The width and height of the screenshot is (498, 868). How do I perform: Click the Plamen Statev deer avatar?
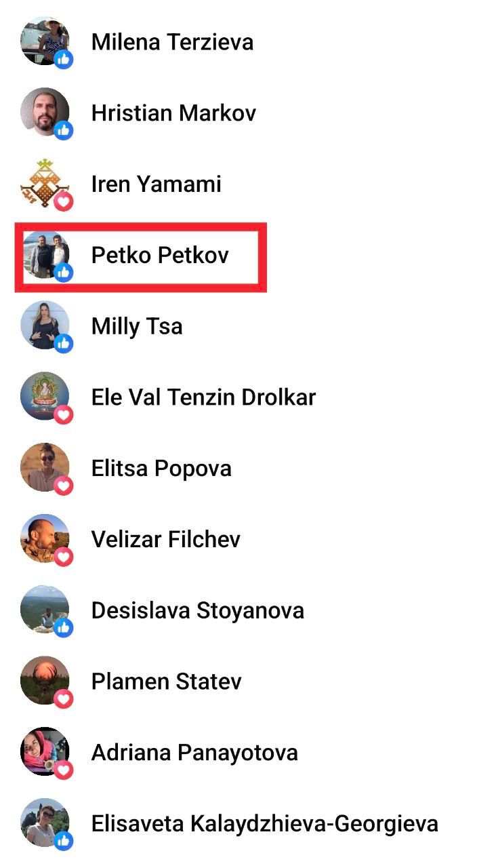pyautogui.click(x=45, y=680)
